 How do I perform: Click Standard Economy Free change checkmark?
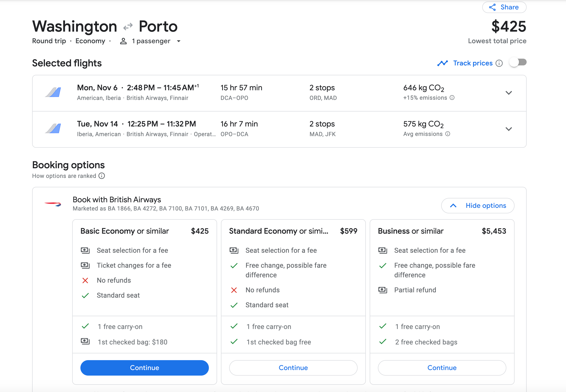click(x=234, y=266)
